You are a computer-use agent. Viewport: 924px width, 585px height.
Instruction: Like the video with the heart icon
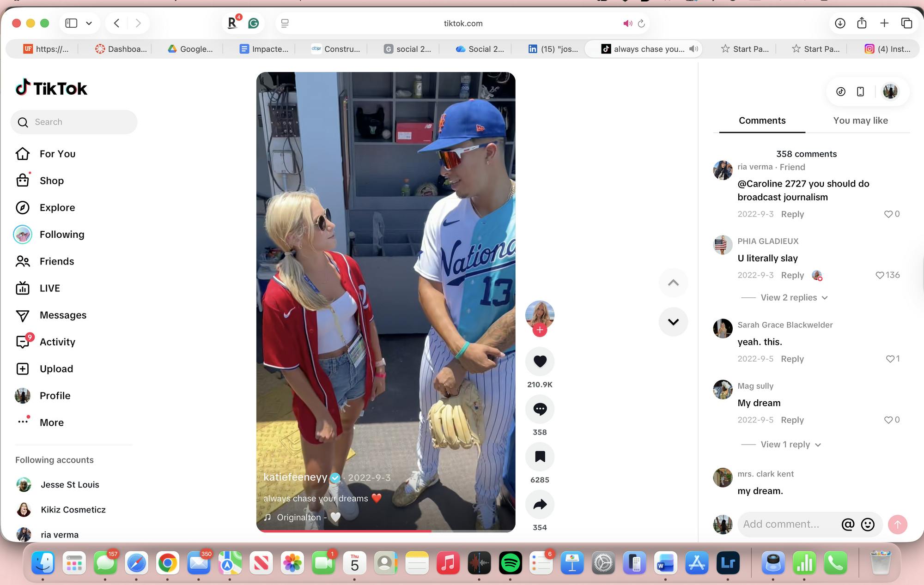pyautogui.click(x=540, y=361)
